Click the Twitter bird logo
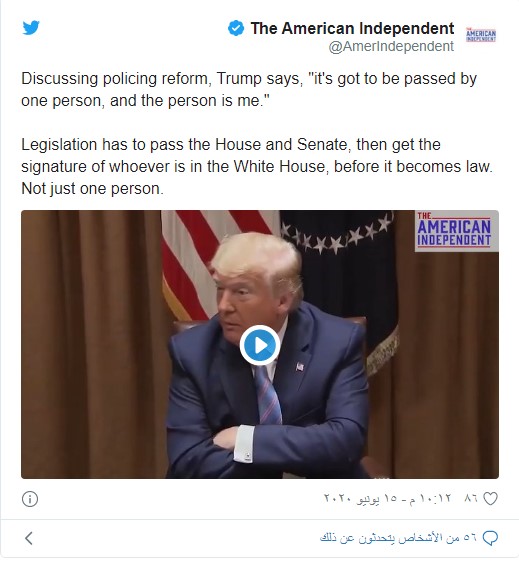Image resolution: width=519 pixels, height=563 pixels. pyautogui.click(x=31, y=28)
